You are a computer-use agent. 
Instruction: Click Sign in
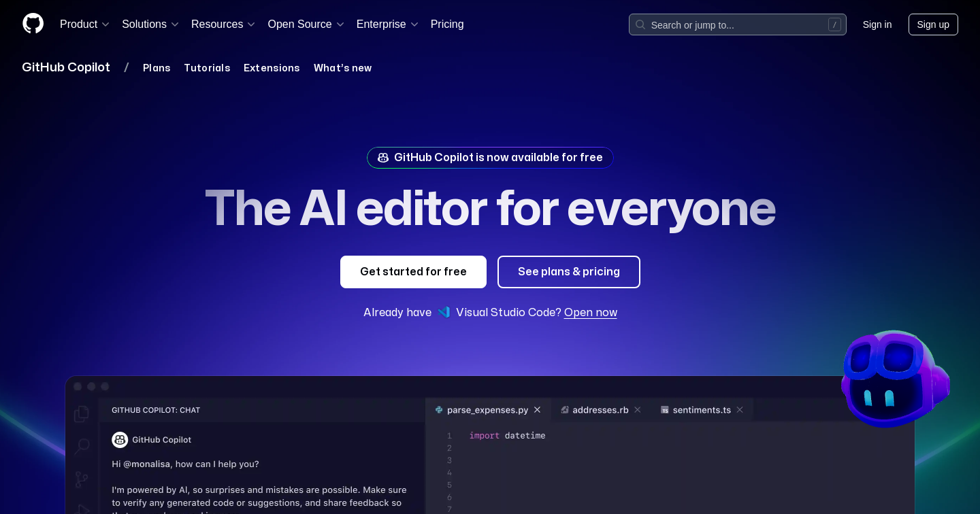877,24
